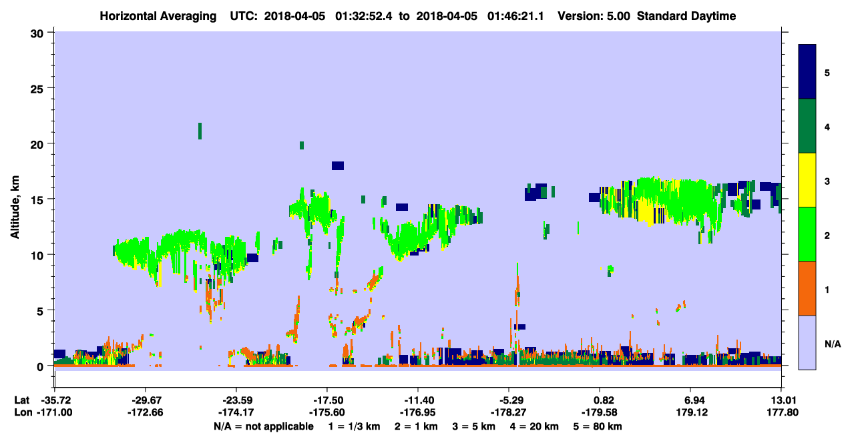Click the '1 = 1/3 km' legend entry
Image resolution: width=868 pixels, height=445 pixels.
coord(356,426)
